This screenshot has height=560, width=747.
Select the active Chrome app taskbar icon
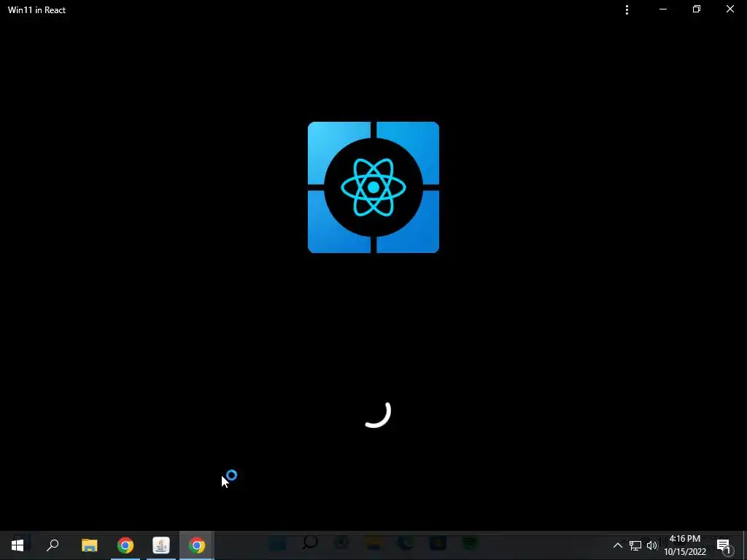point(197,545)
